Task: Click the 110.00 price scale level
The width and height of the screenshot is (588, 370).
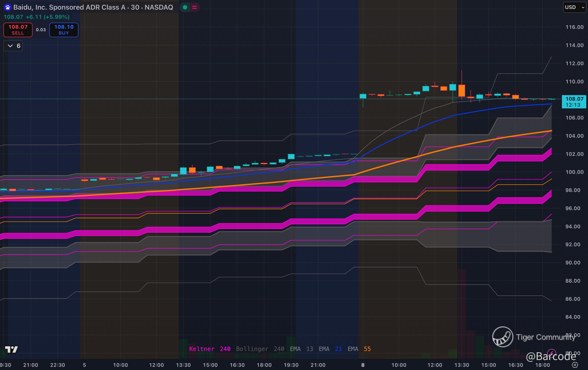Action: tap(574, 82)
